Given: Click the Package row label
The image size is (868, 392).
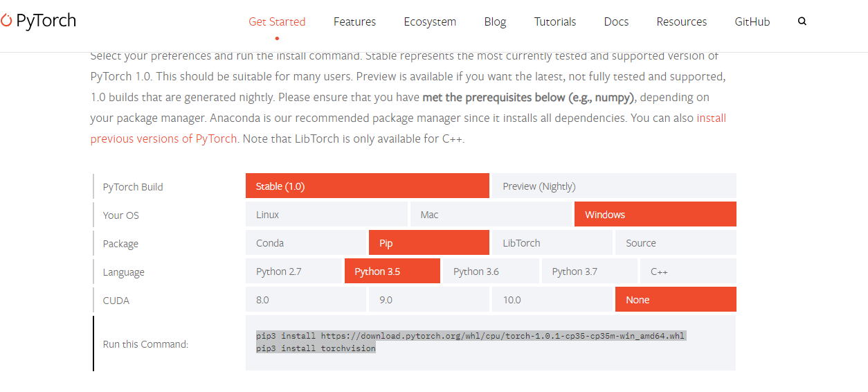Looking at the screenshot, I should pos(120,244).
